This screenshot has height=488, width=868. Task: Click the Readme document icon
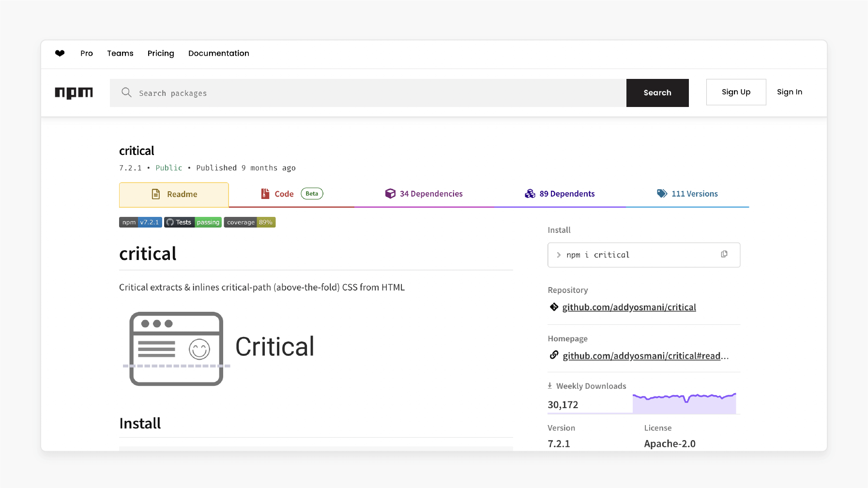156,194
